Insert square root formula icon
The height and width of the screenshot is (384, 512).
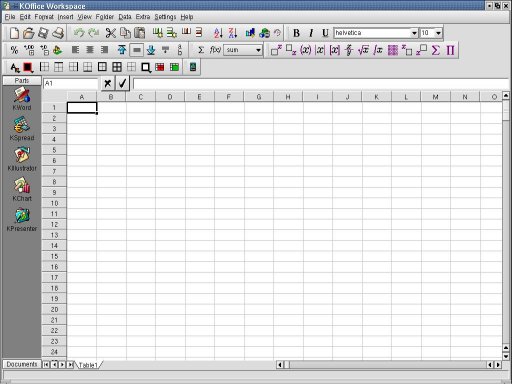pos(363,50)
